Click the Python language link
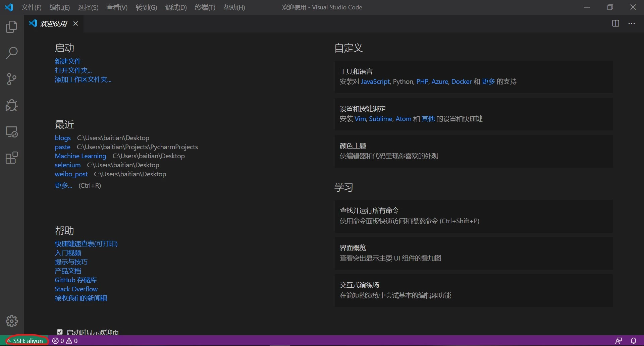The height and width of the screenshot is (346, 644). click(403, 81)
